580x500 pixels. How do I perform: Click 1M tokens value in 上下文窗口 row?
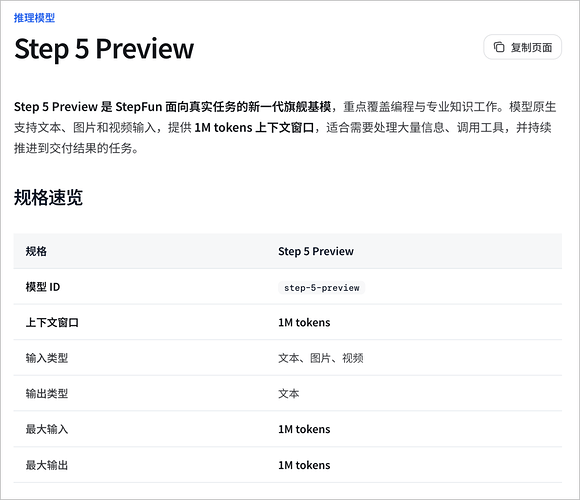coord(304,322)
